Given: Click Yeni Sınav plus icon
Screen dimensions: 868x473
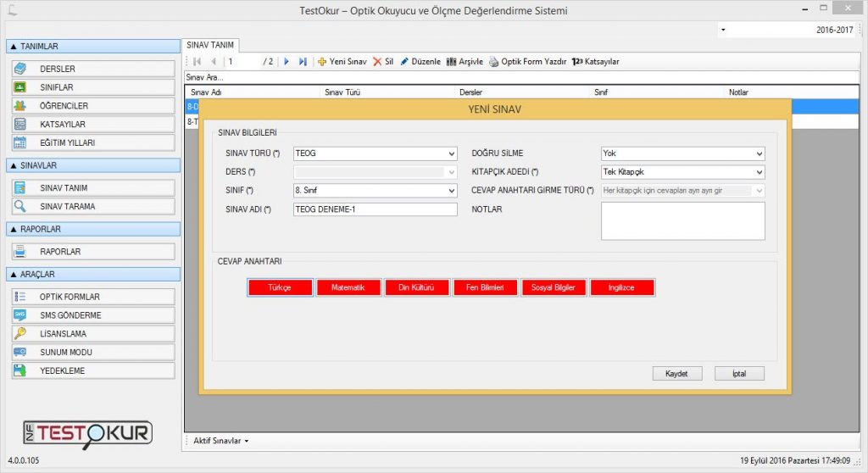Looking at the screenshot, I should (322, 62).
